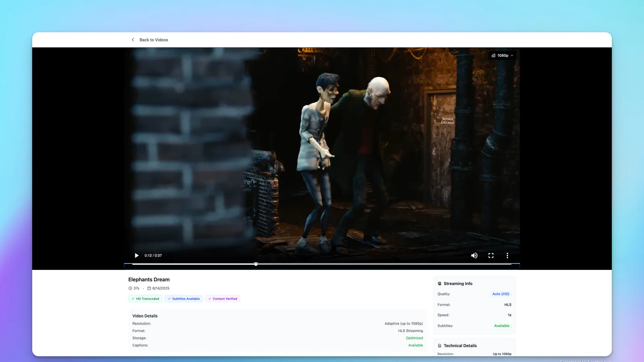Click the calendar icon next to 8/14/2025
Image resolution: width=644 pixels, height=362 pixels.
149,288
